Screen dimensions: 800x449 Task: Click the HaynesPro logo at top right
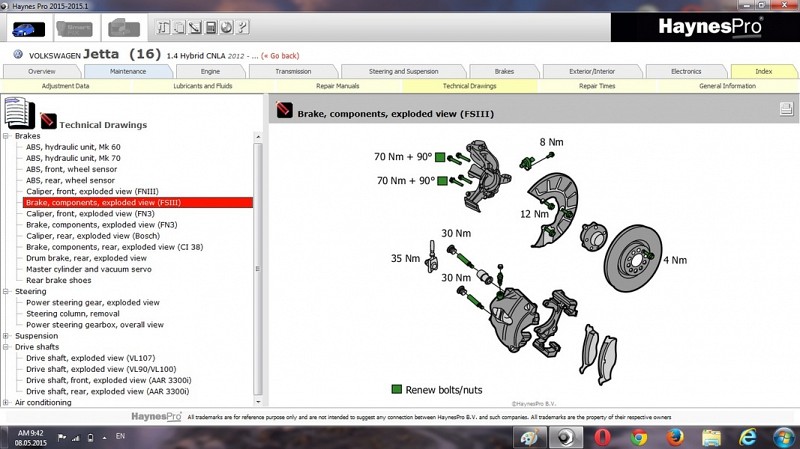point(710,27)
